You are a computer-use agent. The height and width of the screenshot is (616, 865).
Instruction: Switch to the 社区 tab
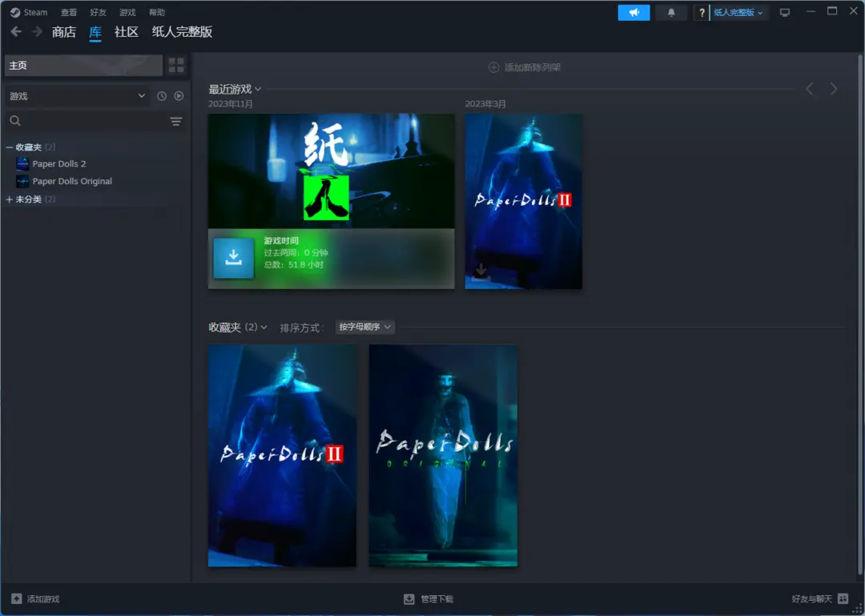(x=127, y=32)
